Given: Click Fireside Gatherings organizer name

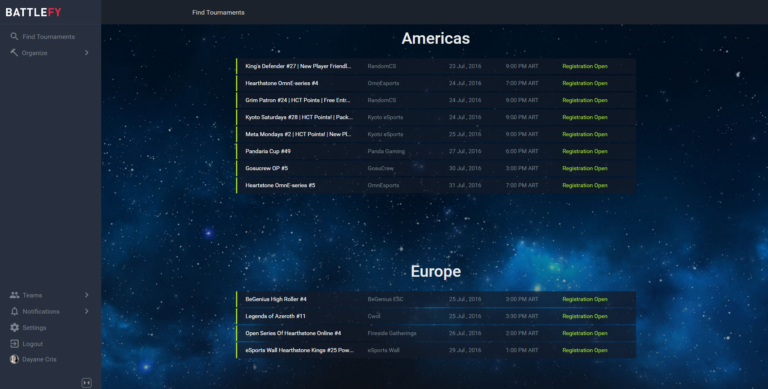Looking at the screenshot, I should (x=392, y=333).
